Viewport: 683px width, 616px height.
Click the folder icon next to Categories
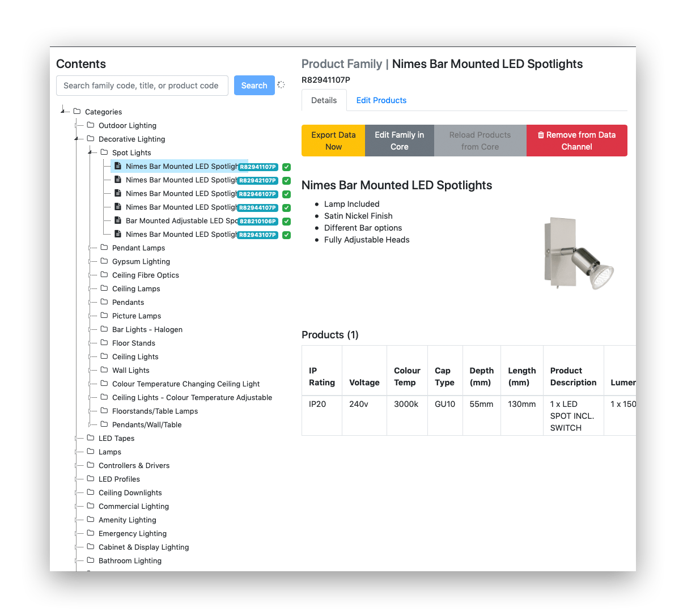77,111
